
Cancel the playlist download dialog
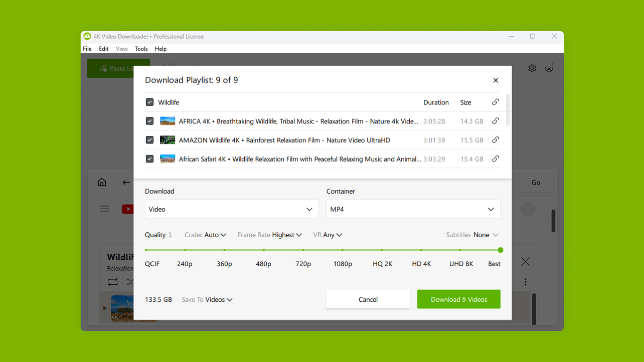tap(368, 299)
